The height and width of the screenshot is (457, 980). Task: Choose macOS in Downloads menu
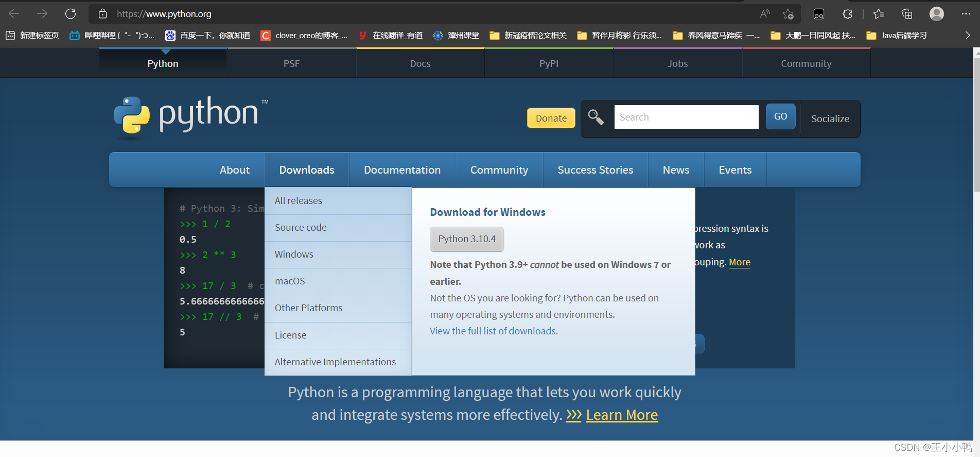pyautogui.click(x=338, y=281)
